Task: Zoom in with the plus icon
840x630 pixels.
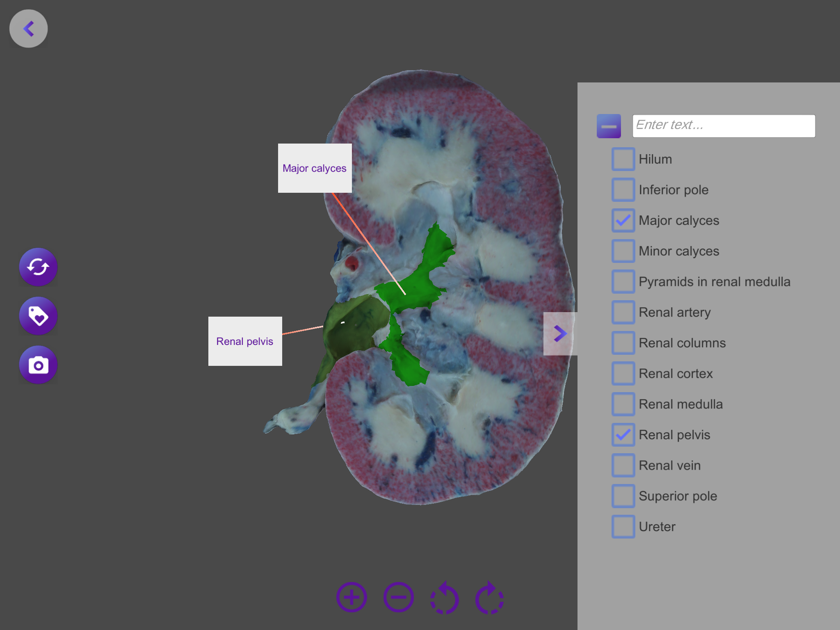Action: [x=352, y=597]
